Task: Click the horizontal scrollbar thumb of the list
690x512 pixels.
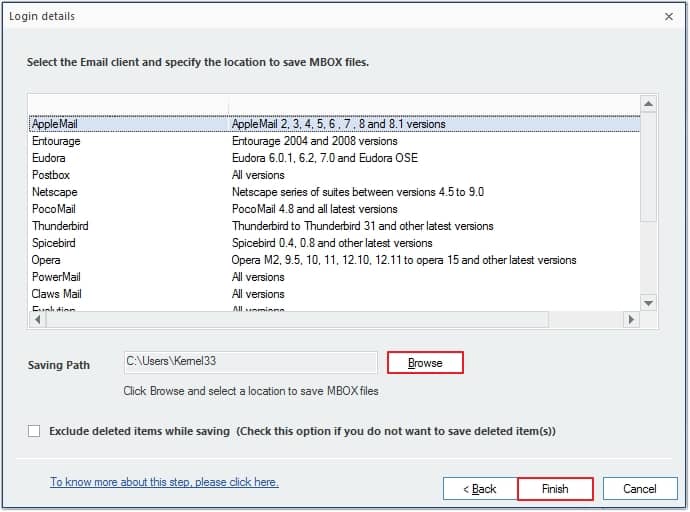Action: tap(297, 320)
